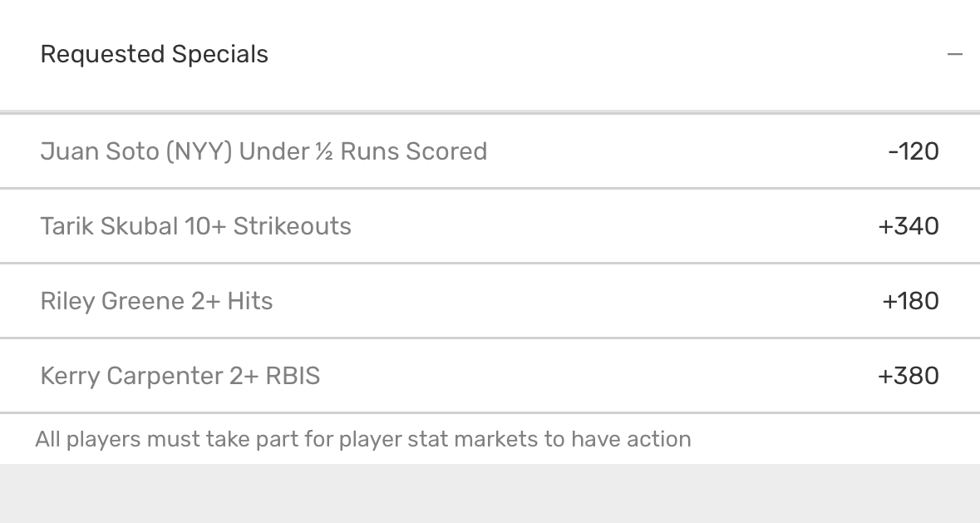Open Riley Greene 2+ Hits market

click(156, 301)
